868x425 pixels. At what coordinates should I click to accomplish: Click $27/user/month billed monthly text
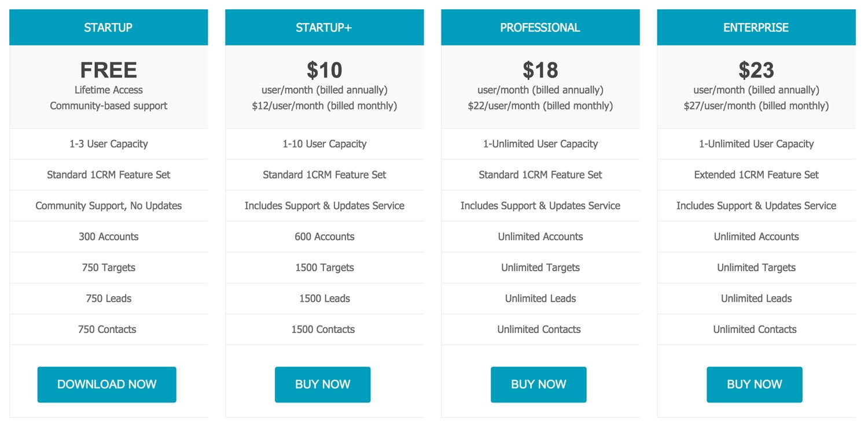point(756,106)
